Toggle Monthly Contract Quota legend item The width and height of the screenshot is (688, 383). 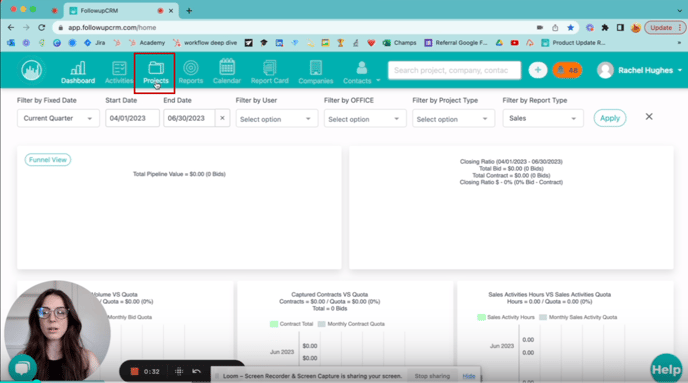tap(351, 324)
